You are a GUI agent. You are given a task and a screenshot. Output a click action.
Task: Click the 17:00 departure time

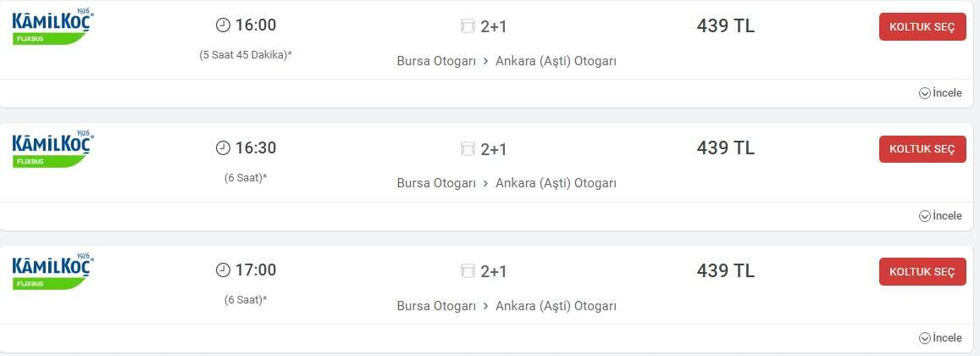(255, 270)
